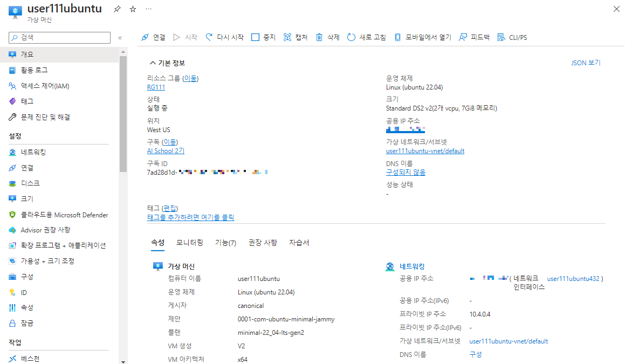Click the 검색 search field
This screenshot has height=364, width=625.
[x=59, y=37]
